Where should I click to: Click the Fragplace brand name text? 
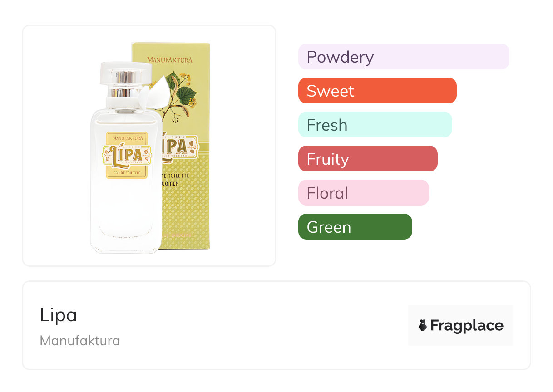click(467, 325)
